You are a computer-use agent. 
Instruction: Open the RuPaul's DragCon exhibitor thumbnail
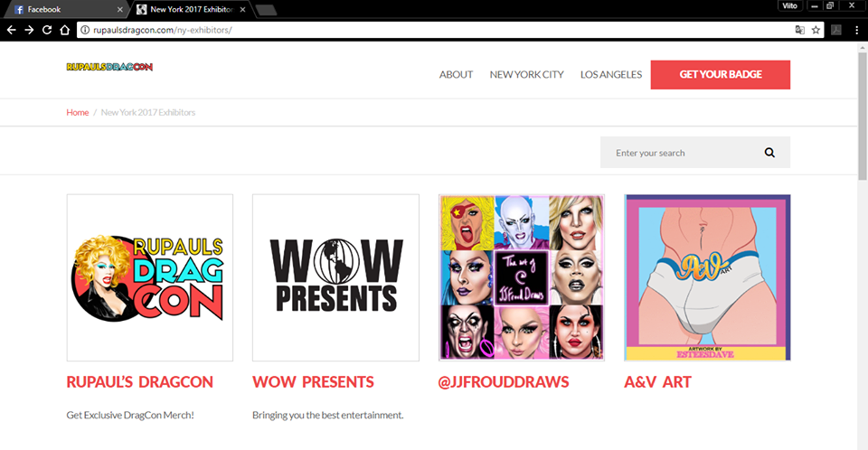150,277
